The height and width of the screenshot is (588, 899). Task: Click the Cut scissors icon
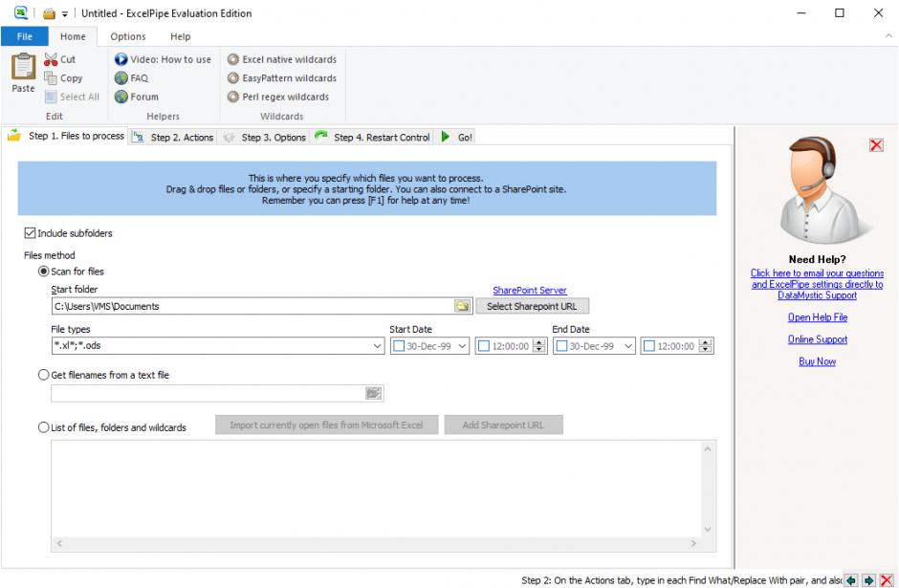click(x=51, y=59)
